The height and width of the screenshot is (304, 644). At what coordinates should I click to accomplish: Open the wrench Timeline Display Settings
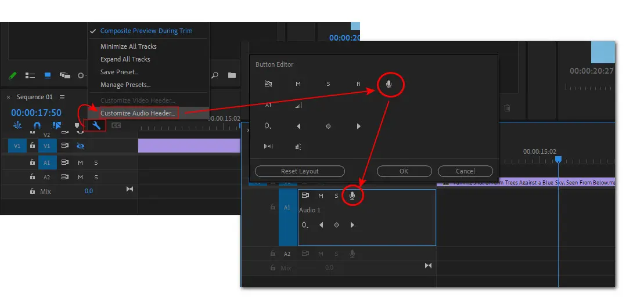(96, 125)
